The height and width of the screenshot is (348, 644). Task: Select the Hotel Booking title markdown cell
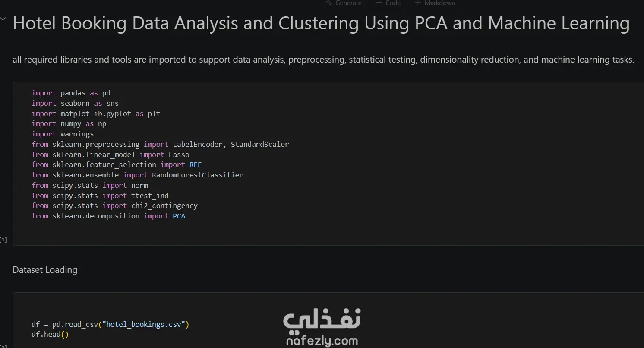321,23
